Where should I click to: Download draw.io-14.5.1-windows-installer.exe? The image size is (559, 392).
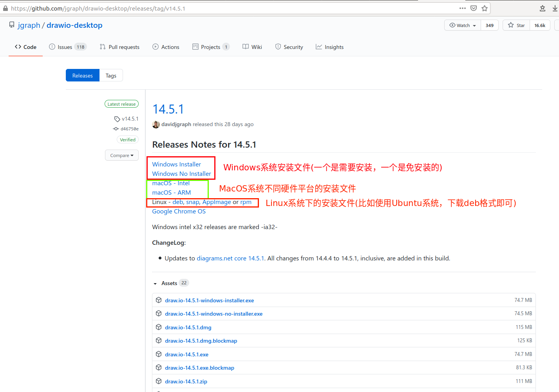(210, 300)
